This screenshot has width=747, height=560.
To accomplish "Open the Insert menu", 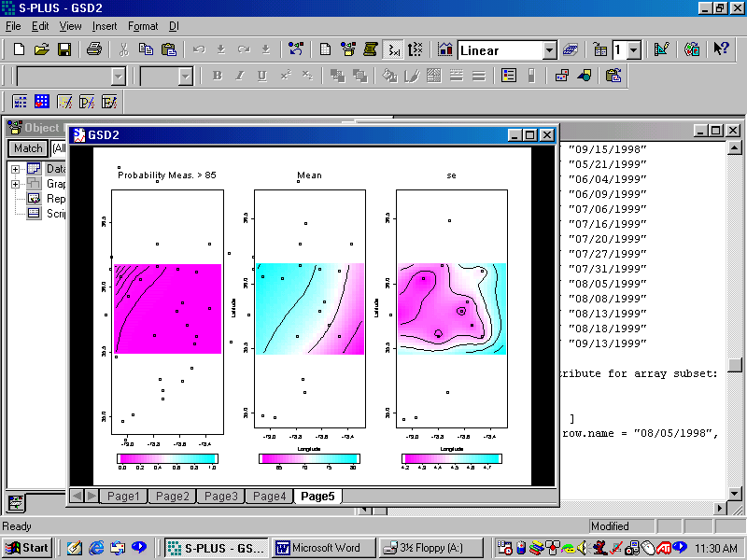I will point(105,26).
